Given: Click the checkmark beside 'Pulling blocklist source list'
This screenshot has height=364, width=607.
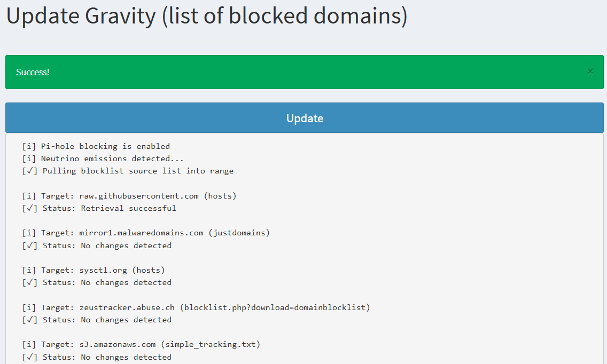Looking at the screenshot, I should click(30, 171).
